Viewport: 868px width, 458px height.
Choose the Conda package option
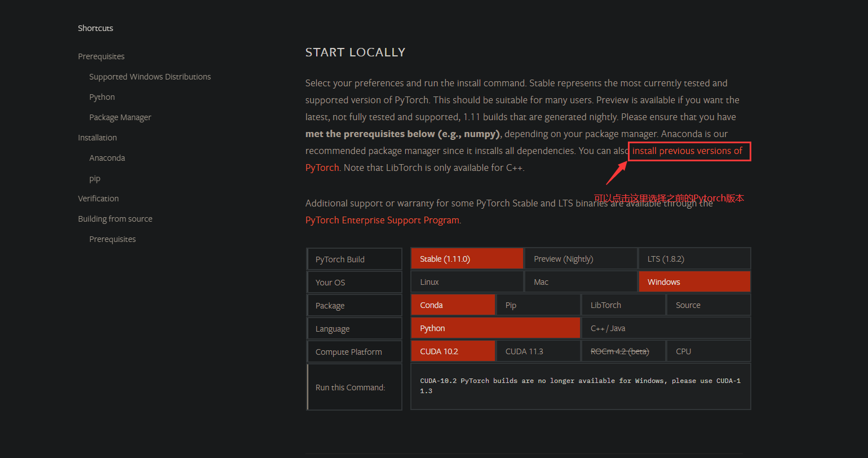pyautogui.click(x=453, y=305)
